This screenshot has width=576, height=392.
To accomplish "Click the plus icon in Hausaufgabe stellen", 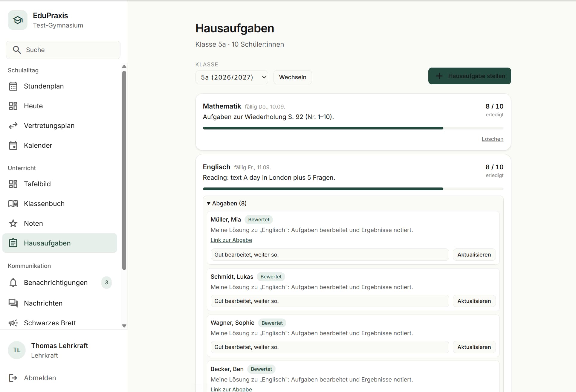I will pos(439,76).
